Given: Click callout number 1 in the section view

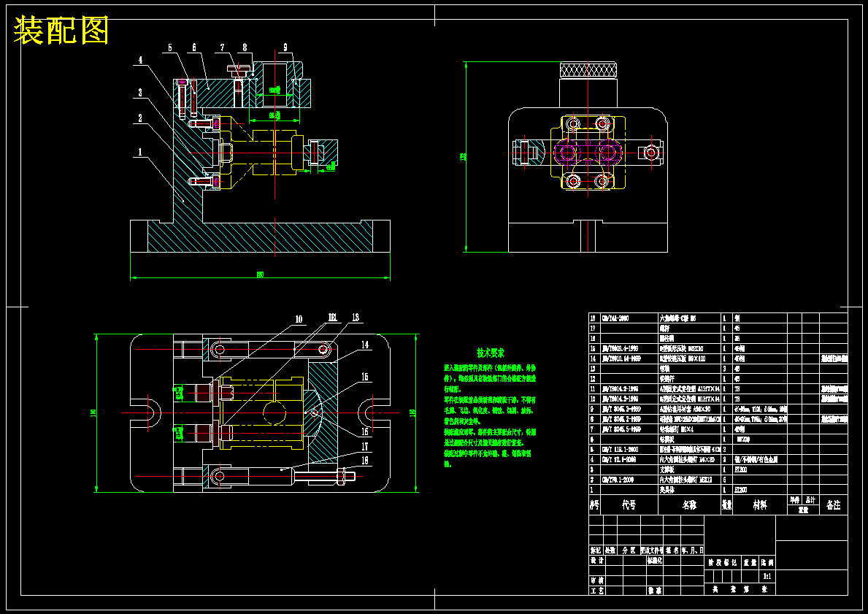Looking at the screenshot, I should click(x=141, y=152).
